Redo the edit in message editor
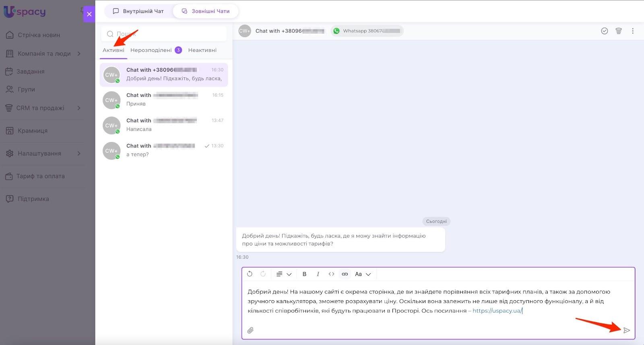 (x=263, y=274)
